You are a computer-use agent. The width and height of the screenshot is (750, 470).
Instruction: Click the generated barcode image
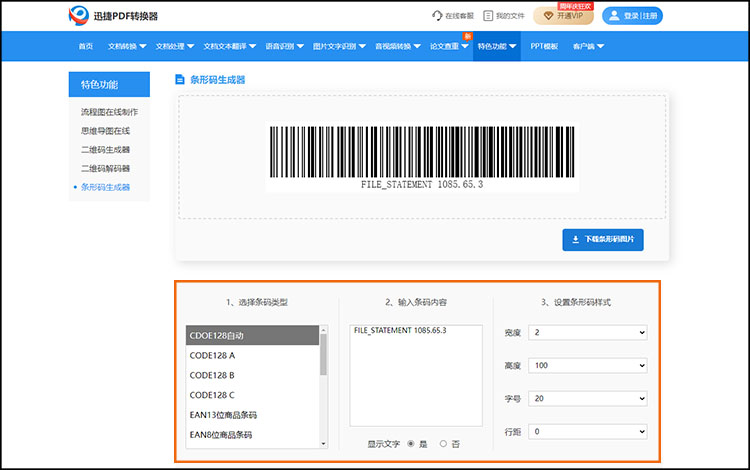422,157
